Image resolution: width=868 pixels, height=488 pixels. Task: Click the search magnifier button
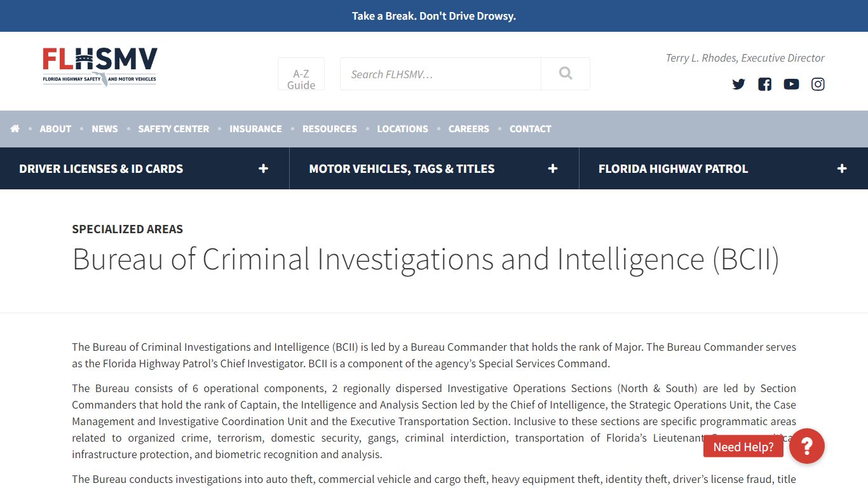(566, 74)
